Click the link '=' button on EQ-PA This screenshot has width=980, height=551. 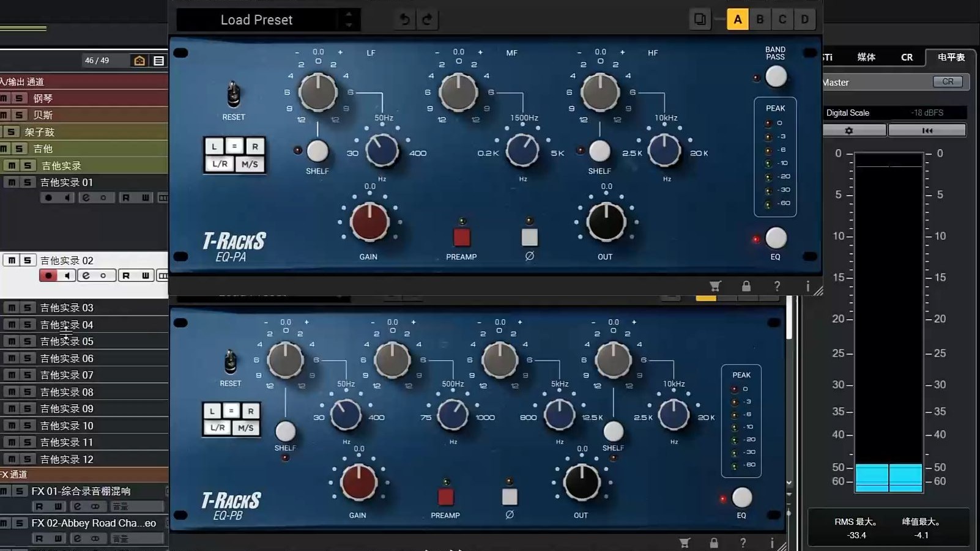(x=234, y=146)
